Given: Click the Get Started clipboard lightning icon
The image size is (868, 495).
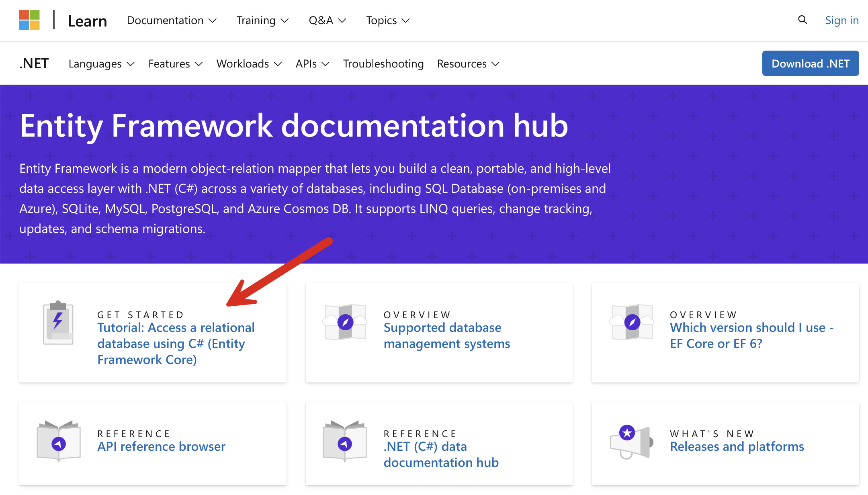Looking at the screenshot, I should pyautogui.click(x=58, y=323).
